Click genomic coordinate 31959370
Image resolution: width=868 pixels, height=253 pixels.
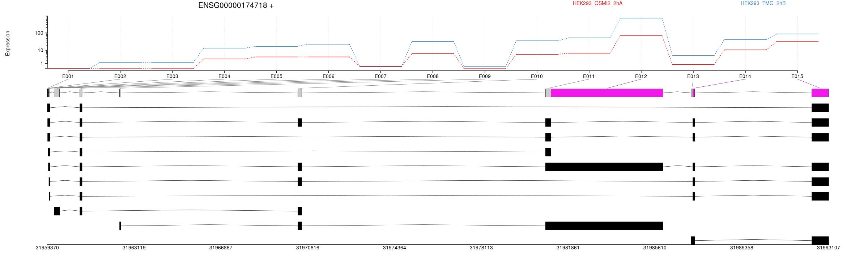tap(47, 248)
